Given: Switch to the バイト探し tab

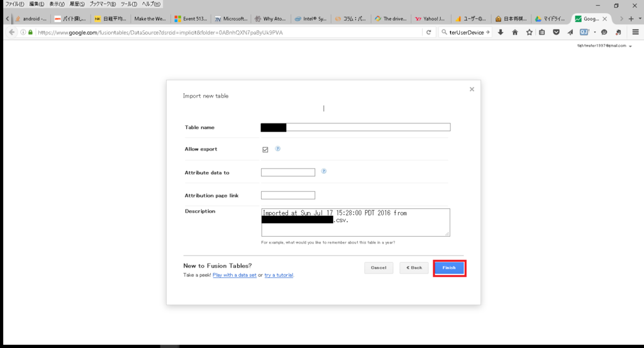Looking at the screenshot, I should coord(70,19).
